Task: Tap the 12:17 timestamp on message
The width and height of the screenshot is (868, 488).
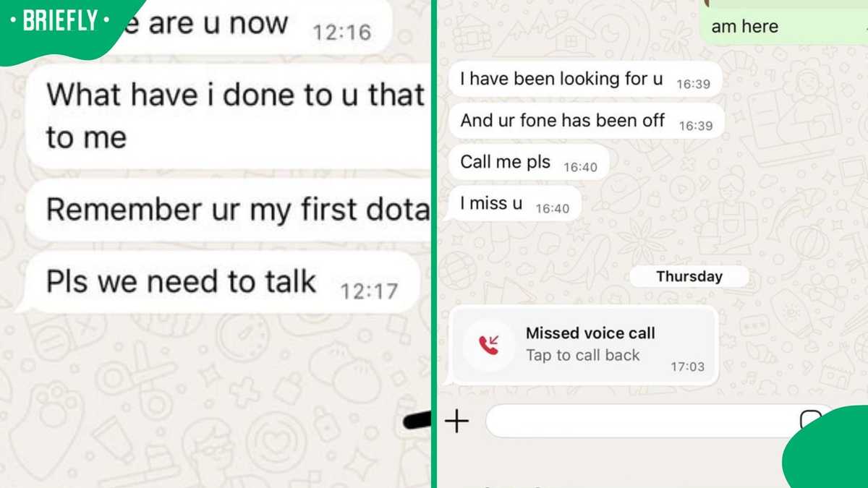Action: (x=369, y=291)
